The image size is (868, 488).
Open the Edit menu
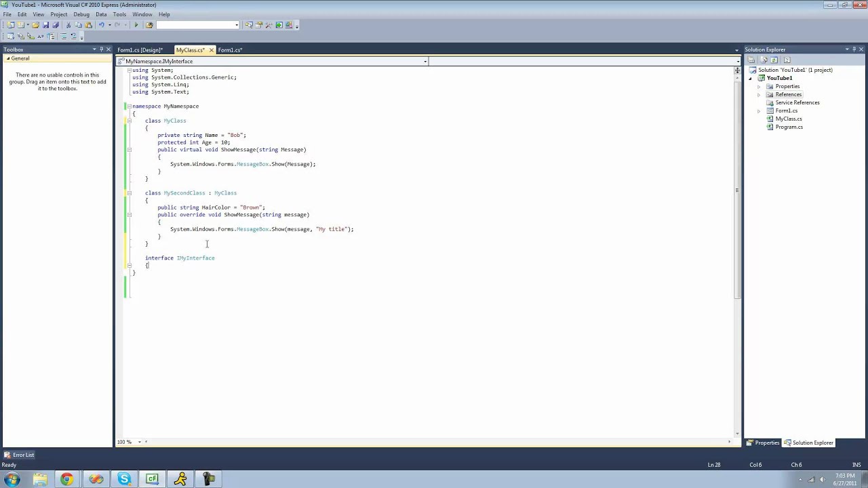(22, 14)
